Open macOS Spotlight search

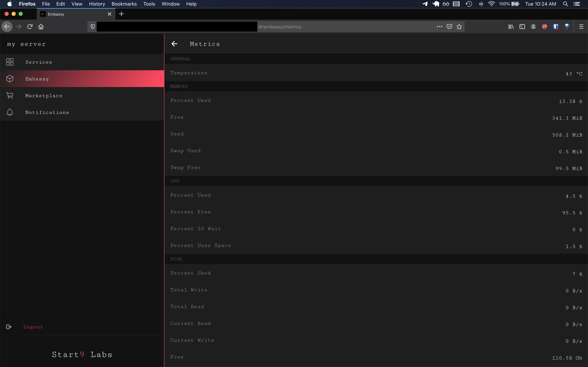point(565,4)
